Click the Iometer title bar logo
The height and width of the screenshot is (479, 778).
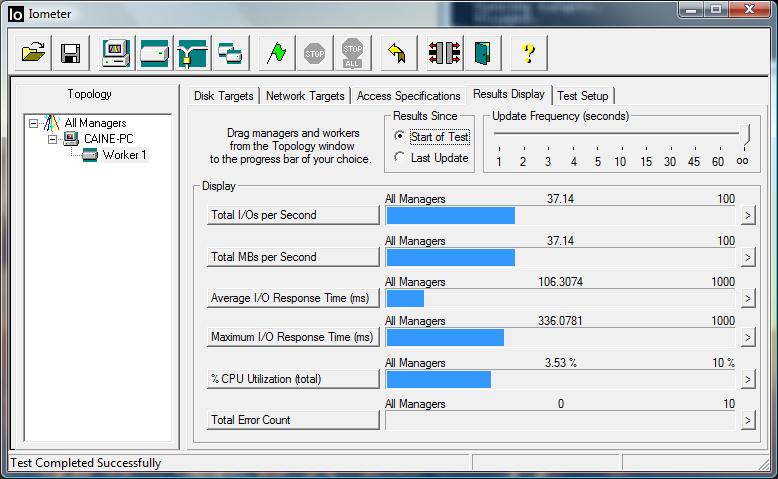coord(15,14)
